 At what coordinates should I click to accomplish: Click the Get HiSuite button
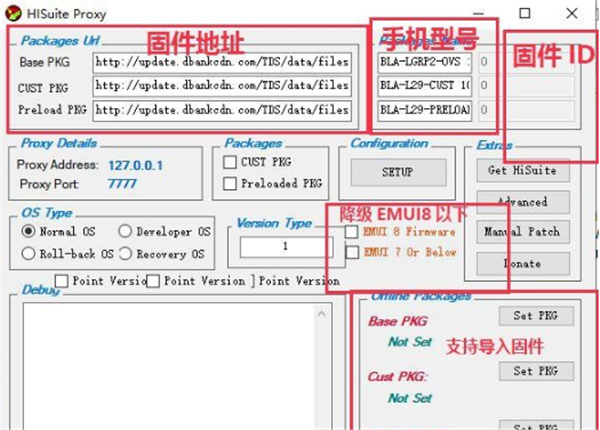(x=522, y=171)
